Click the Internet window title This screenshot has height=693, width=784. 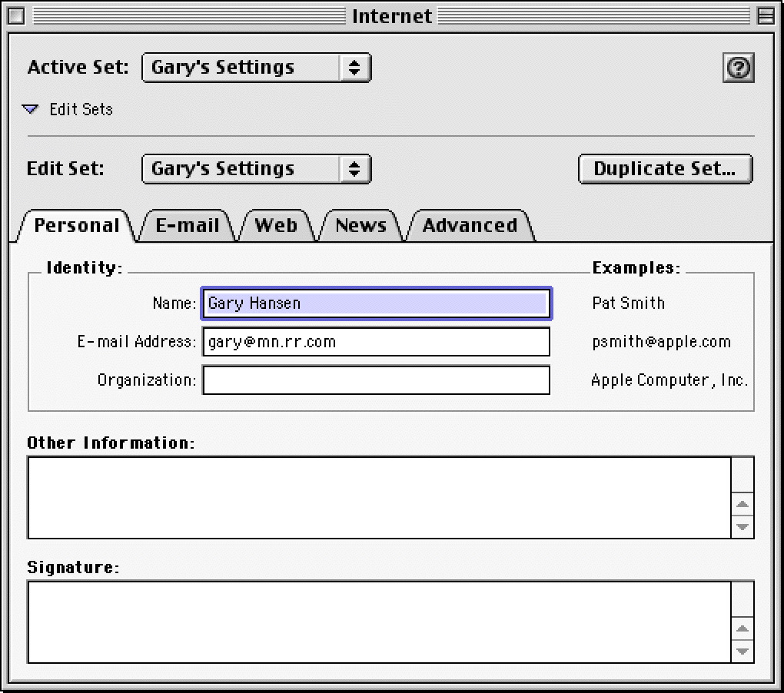[392, 16]
